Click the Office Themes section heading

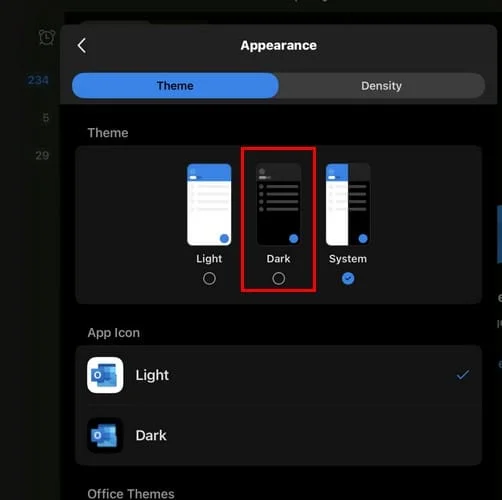tap(131, 493)
